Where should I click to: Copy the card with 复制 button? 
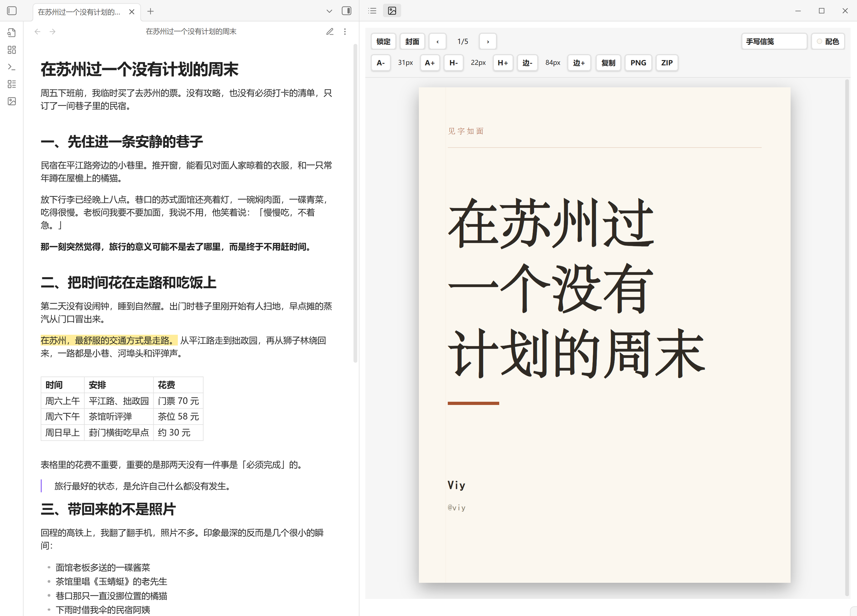click(x=608, y=63)
